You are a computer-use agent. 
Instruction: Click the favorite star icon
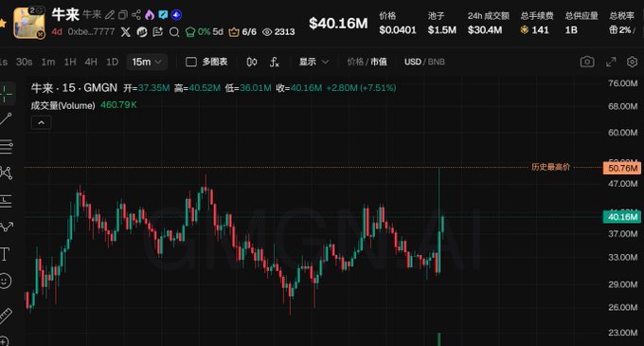click(2, 24)
